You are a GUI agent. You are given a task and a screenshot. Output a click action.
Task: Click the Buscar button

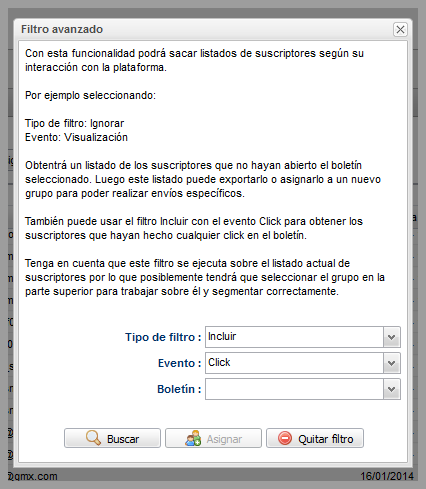point(112,438)
